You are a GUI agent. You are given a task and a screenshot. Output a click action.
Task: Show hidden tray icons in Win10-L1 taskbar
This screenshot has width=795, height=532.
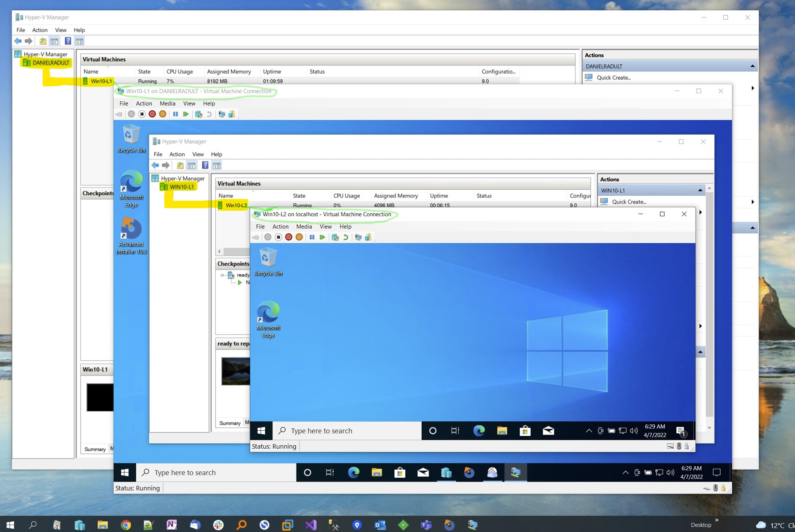click(625, 472)
